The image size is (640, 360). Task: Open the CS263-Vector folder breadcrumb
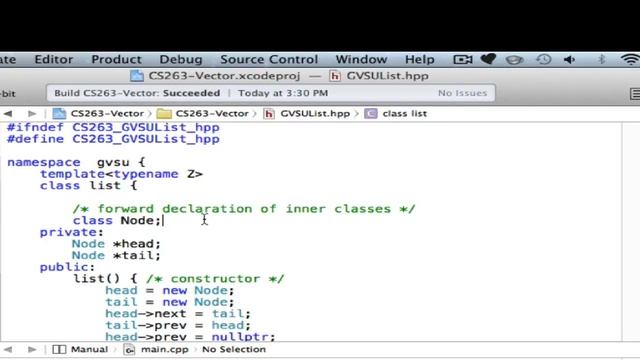pyautogui.click(x=203, y=113)
